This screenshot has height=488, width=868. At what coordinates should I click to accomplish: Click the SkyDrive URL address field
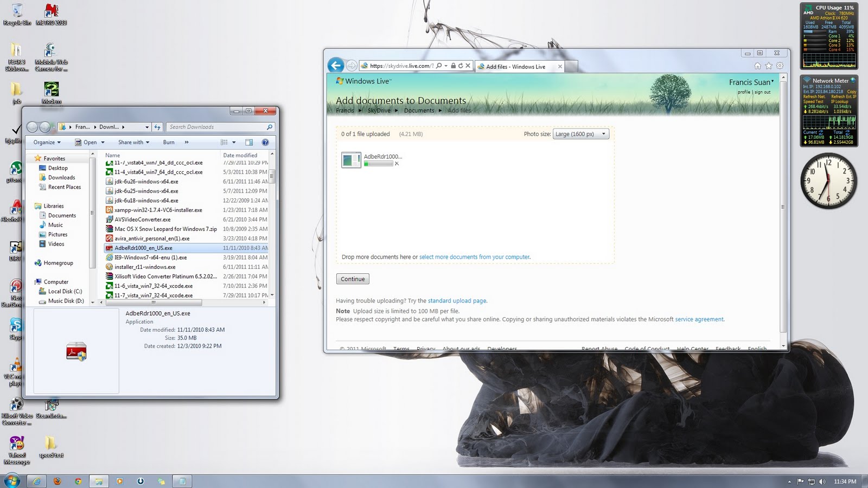pos(401,66)
